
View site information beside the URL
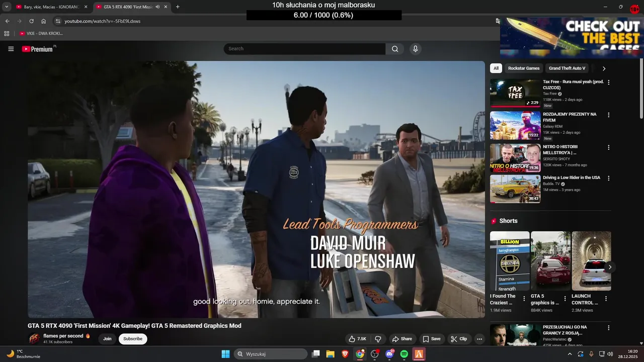(58, 21)
